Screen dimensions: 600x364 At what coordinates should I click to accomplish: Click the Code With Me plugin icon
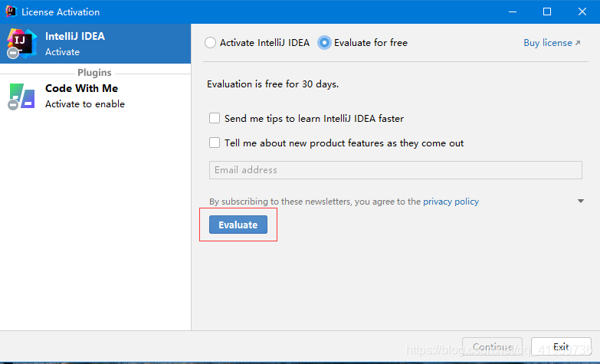tap(21, 97)
